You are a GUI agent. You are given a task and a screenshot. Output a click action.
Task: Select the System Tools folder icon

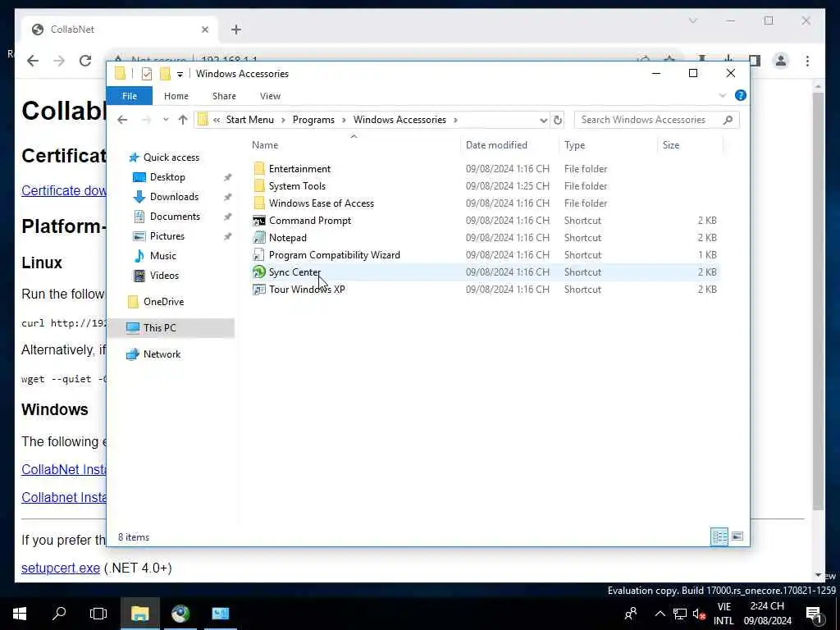pyautogui.click(x=258, y=186)
